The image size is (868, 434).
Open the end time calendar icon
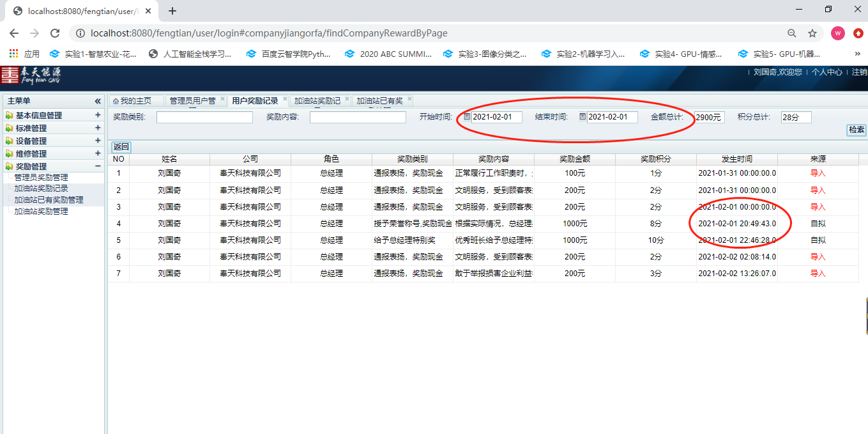click(582, 117)
